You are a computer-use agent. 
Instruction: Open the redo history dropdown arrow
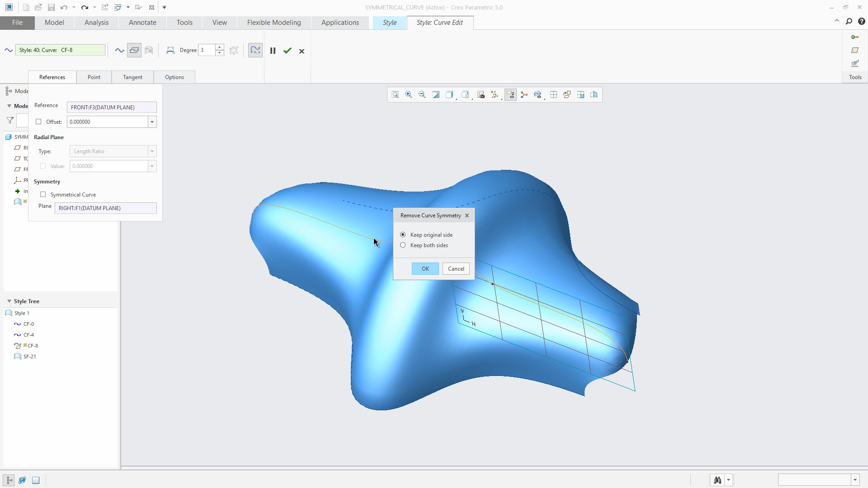[x=94, y=7]
